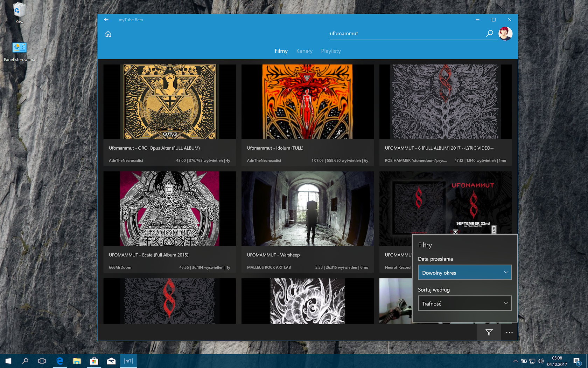The image size is (588, 368).
Task: Click title 'Ufomammut - ORO: Opus Alter (FULL ALBUM)'
Action: tap(154, 148)
